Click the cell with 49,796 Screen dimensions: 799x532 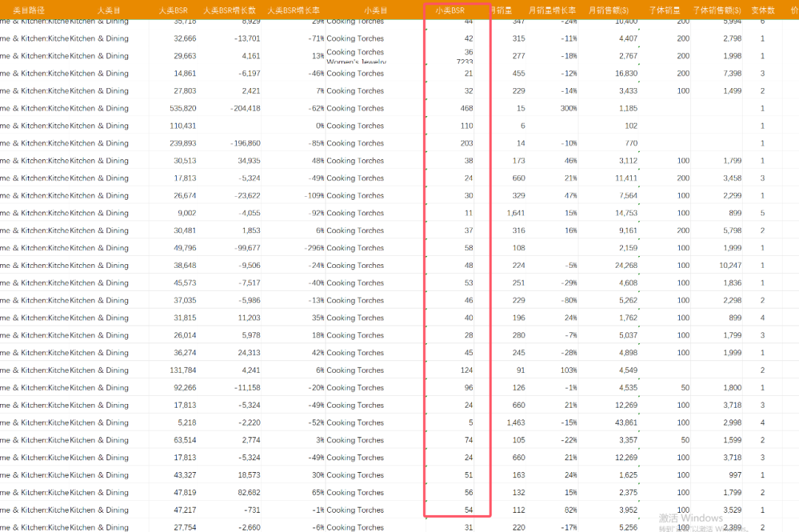(185, 248)
